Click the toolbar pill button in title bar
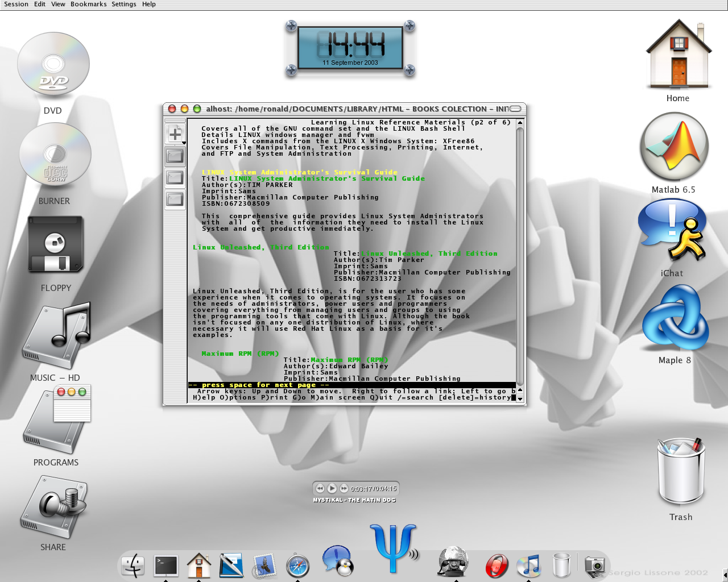 coord(515,109)
